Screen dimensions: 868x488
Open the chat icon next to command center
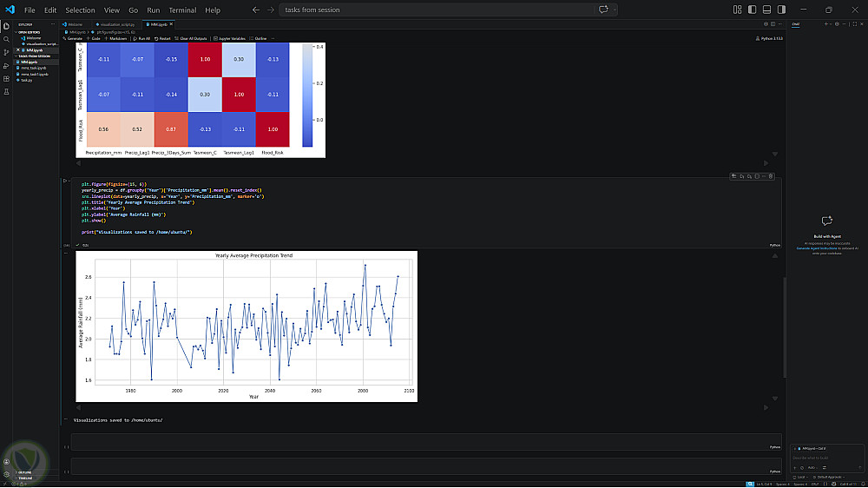click(x=603, y=10)
